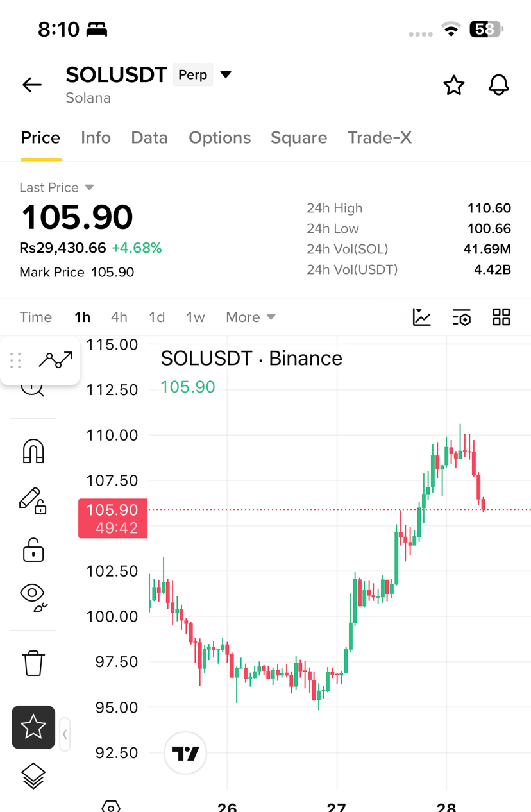The height and width of the screenshot is (812, 531).
Task: Tap the Wi-Fi status icon
Action: point(451,29)
